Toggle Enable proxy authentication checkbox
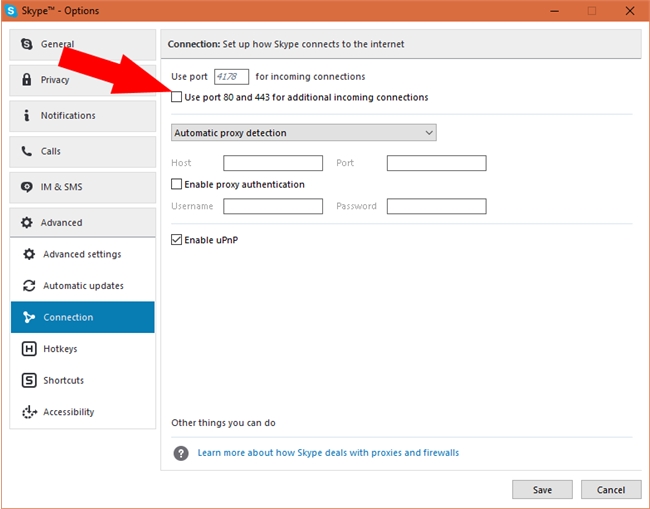The height and width of the screenshot is (509, 650). [177, 185]
